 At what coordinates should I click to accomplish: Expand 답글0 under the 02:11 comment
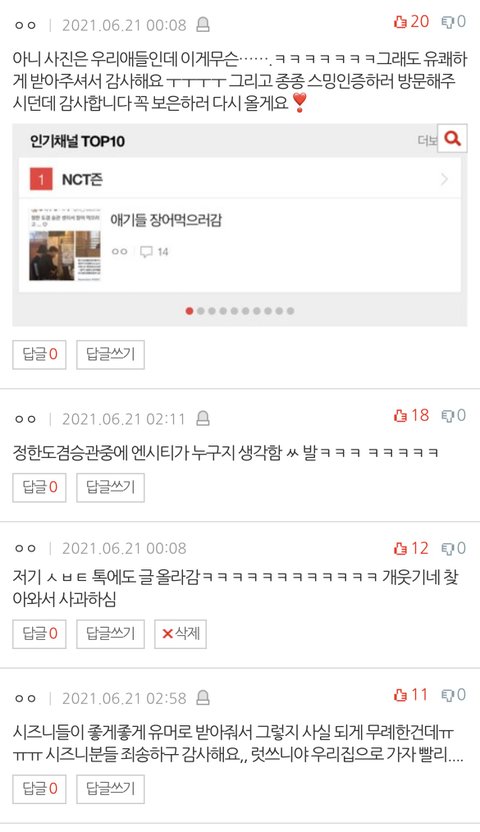[x=39, y=487]
